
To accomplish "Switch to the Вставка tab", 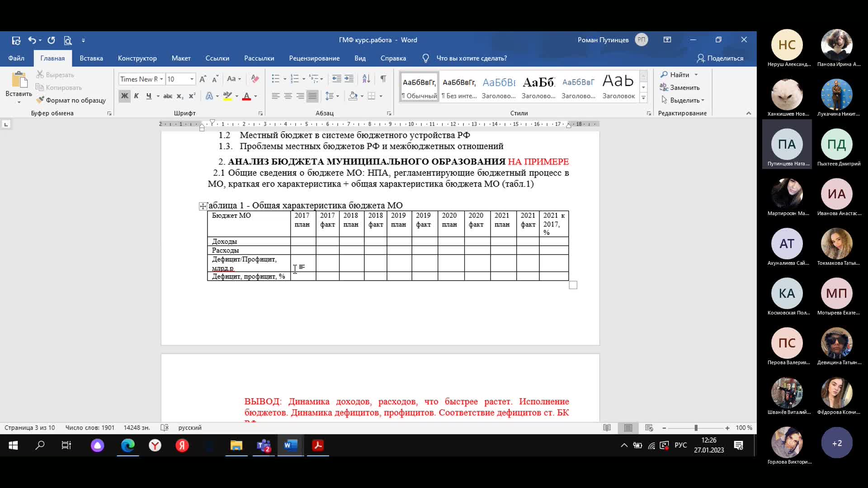I will (91, 58).
